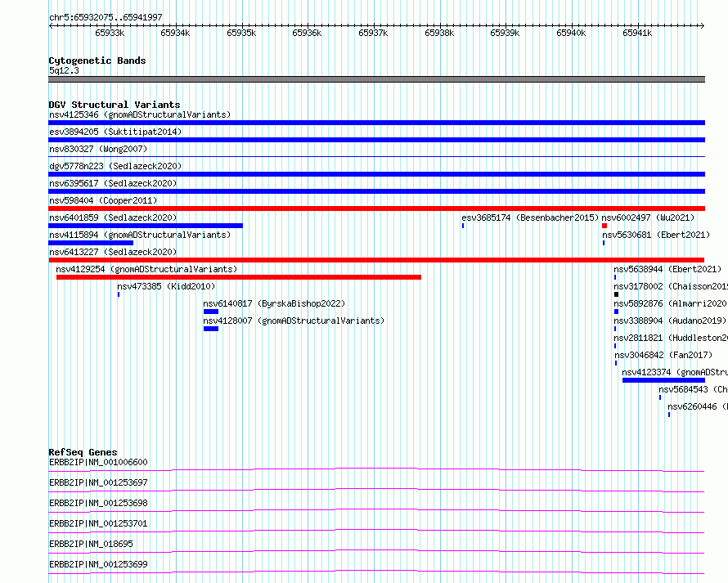Select the 65941k ruler position
Viewport: 728px width, 583px height.
637,33
